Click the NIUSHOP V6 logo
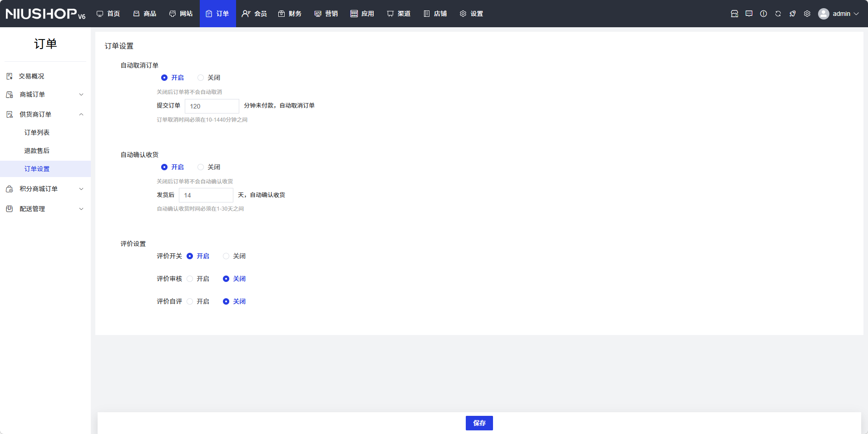This screenshot has width=868, height=434. click(45, 14)
